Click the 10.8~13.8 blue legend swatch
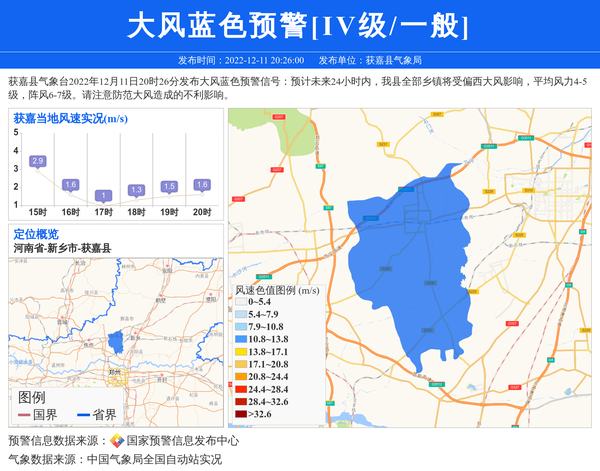This screenshot has width=600, height=471. 241,339
